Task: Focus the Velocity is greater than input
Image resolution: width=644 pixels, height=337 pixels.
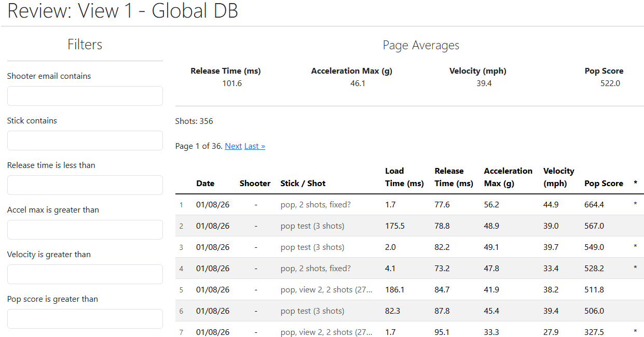Action: click(x=85, y=274)
